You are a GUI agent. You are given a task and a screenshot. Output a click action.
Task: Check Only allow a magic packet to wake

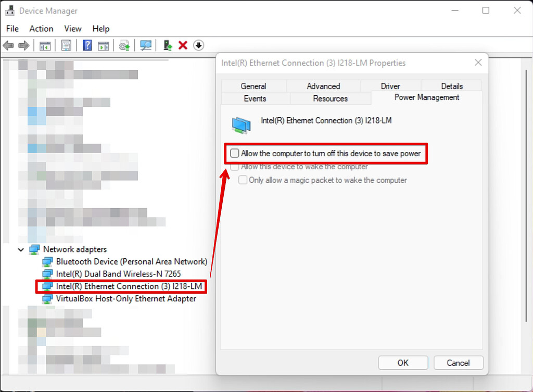coord(243,180)
